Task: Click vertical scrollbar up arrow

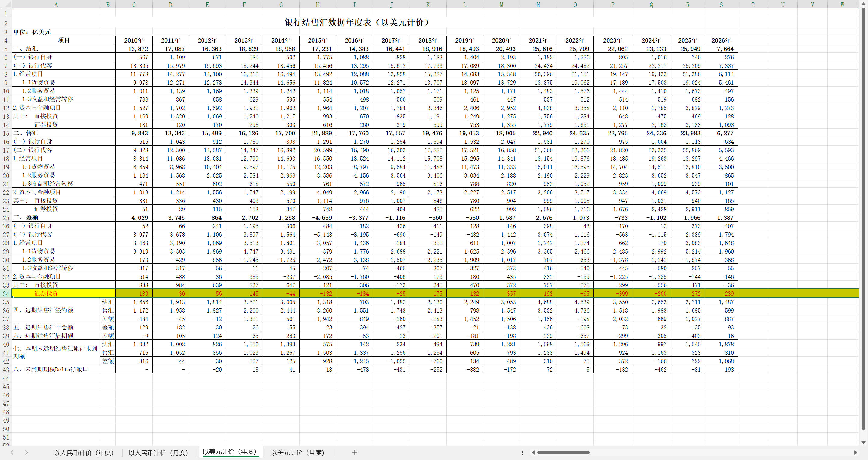Action: (x=863, y=4)
